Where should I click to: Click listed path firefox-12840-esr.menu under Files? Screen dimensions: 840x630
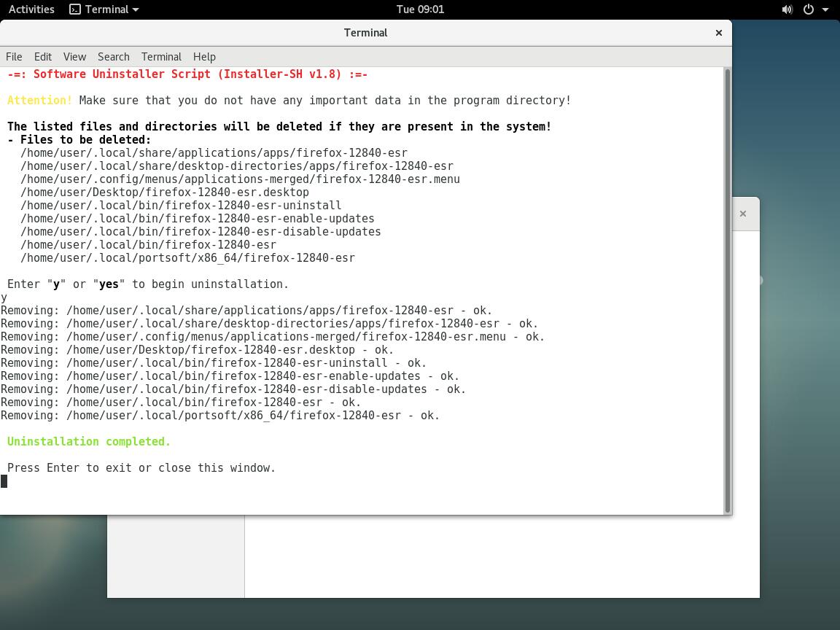[x=240, y=179]
